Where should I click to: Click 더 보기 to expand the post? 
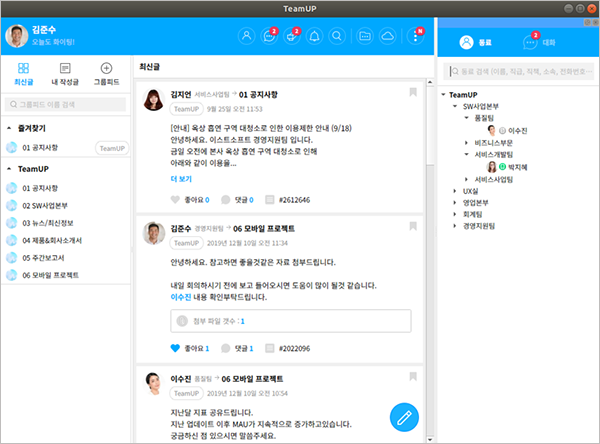(x=181, y=179)
